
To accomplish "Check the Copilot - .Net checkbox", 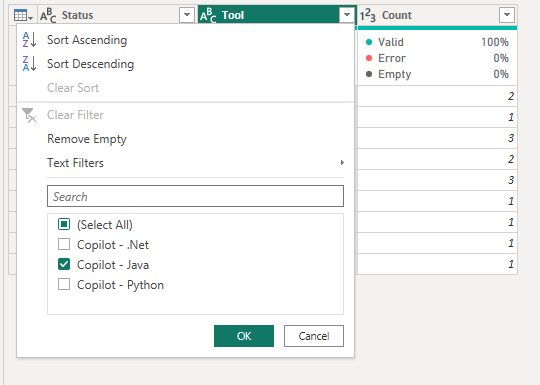I will click(64, 244).
